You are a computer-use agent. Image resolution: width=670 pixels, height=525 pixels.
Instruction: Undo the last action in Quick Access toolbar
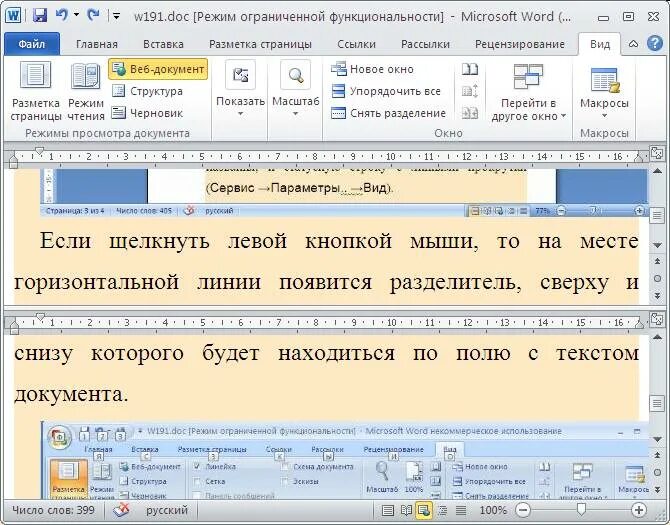pos(62,15)
